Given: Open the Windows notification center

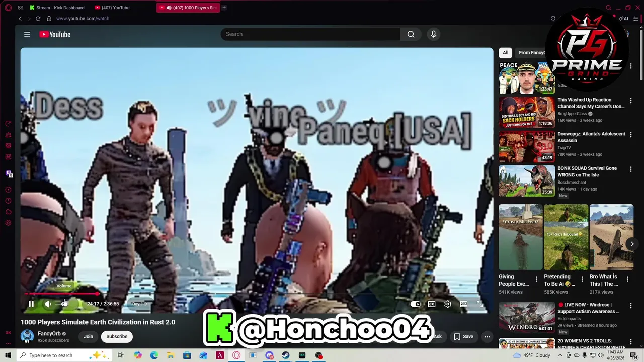Looking at the screenshot, I should coord(634,355).
